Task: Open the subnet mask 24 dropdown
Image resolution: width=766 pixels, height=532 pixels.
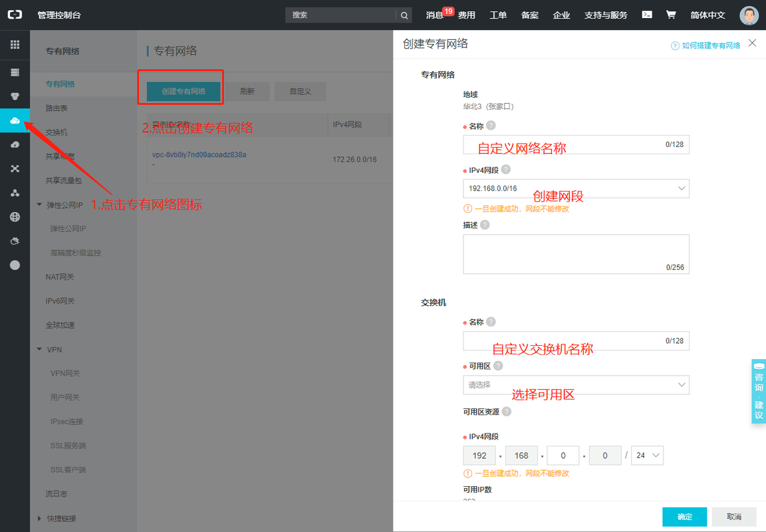Action: point(647,456)
